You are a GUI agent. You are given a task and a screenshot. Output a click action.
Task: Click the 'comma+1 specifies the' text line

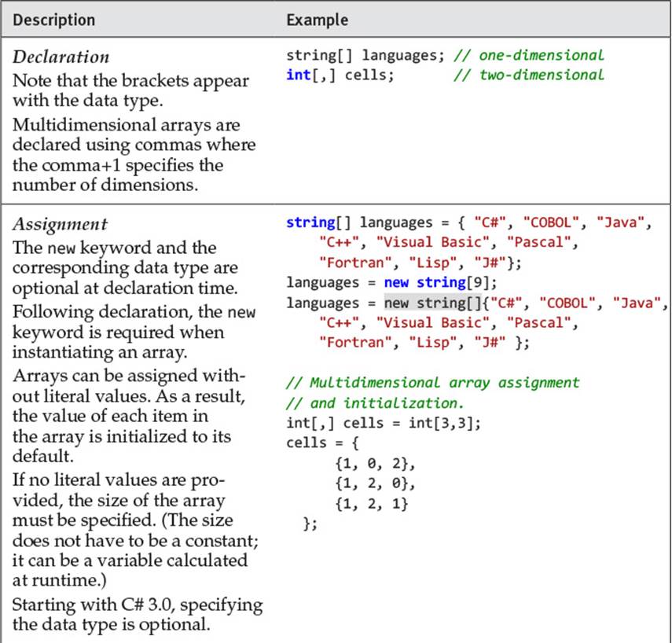click(118, 165)
